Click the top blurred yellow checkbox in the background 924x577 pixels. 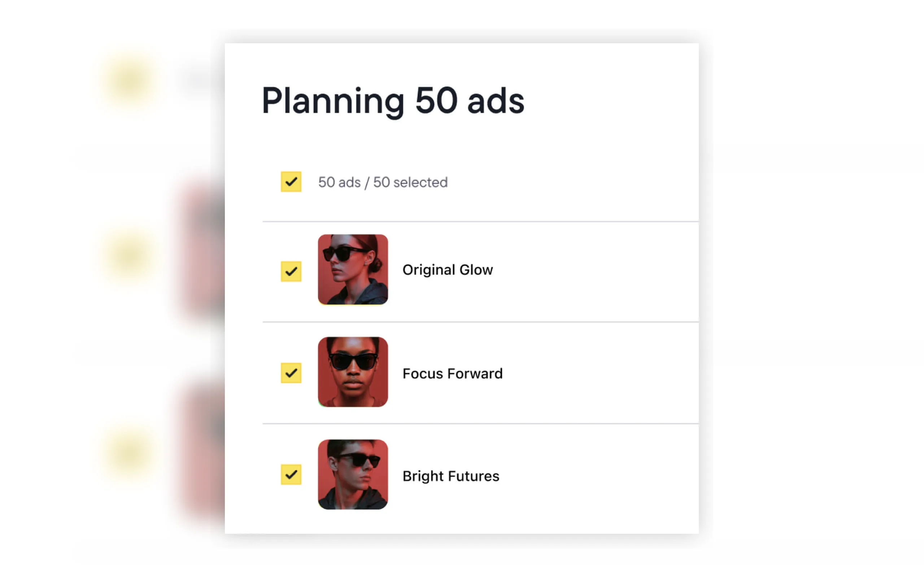tap(128, 81)
